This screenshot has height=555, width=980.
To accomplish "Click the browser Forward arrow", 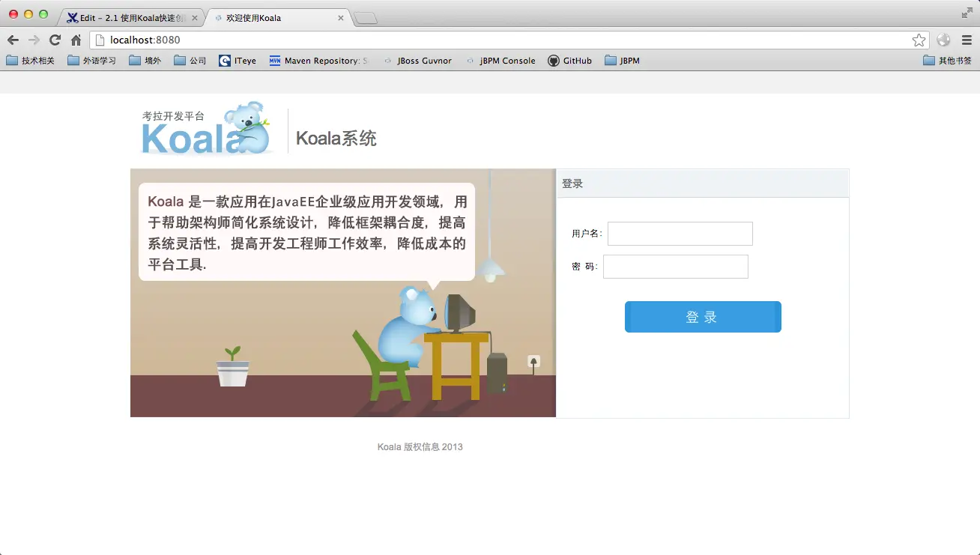I will [x=34, y=40].
